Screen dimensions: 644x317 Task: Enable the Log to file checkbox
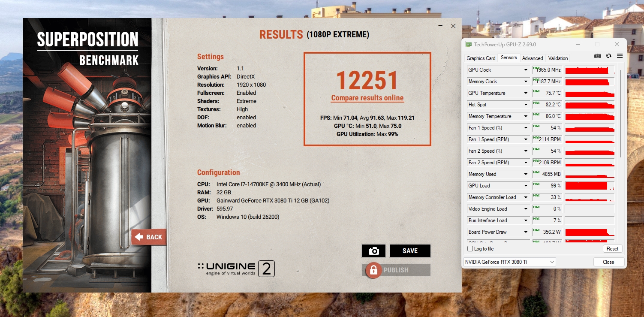470,249
